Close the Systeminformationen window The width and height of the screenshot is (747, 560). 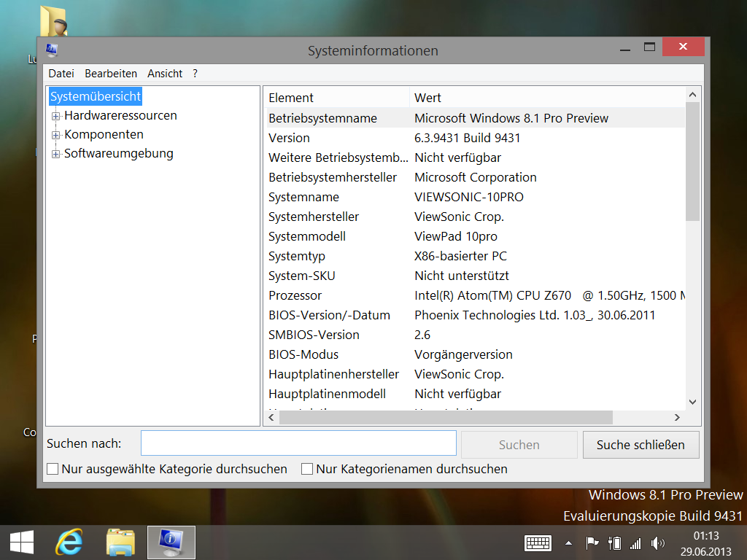683,47
